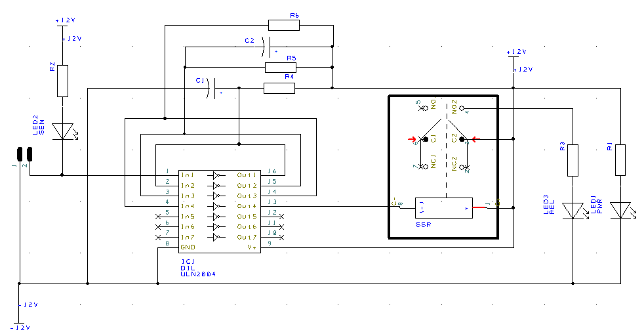
Task: Select the C2 electrolytic capacitor symbol
Action: [266, 47]
